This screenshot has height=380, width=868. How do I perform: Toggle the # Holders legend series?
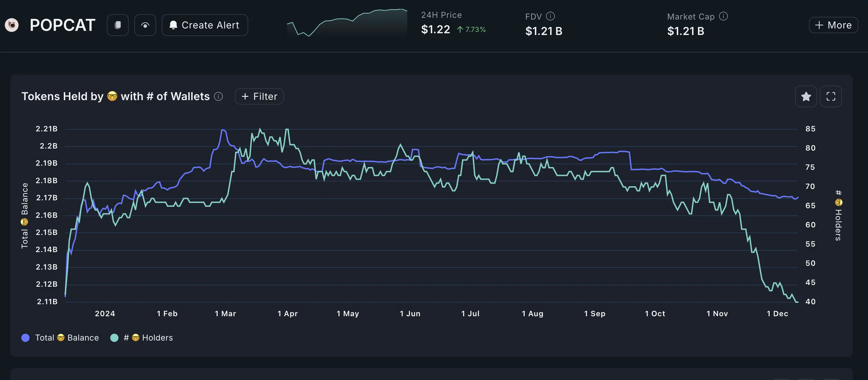(148, 338)
